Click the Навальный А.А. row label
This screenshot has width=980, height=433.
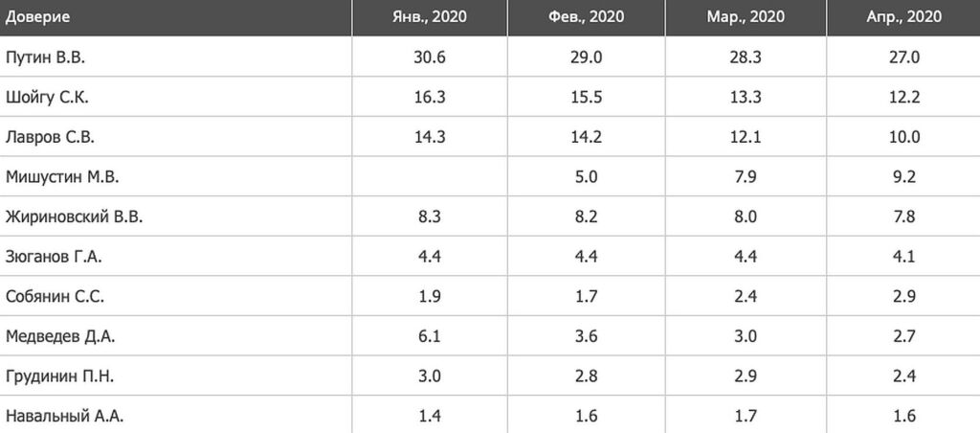click(x=65, y=416)
